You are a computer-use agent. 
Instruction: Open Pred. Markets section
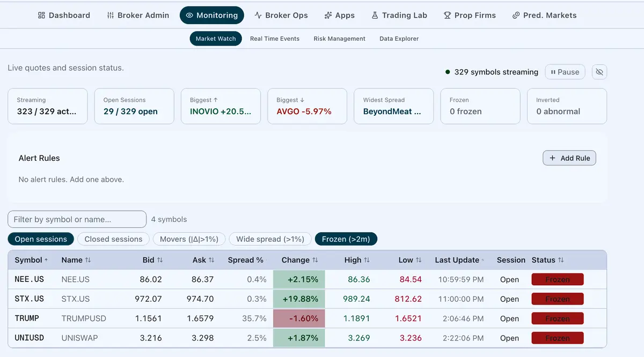tap(544, 15)
